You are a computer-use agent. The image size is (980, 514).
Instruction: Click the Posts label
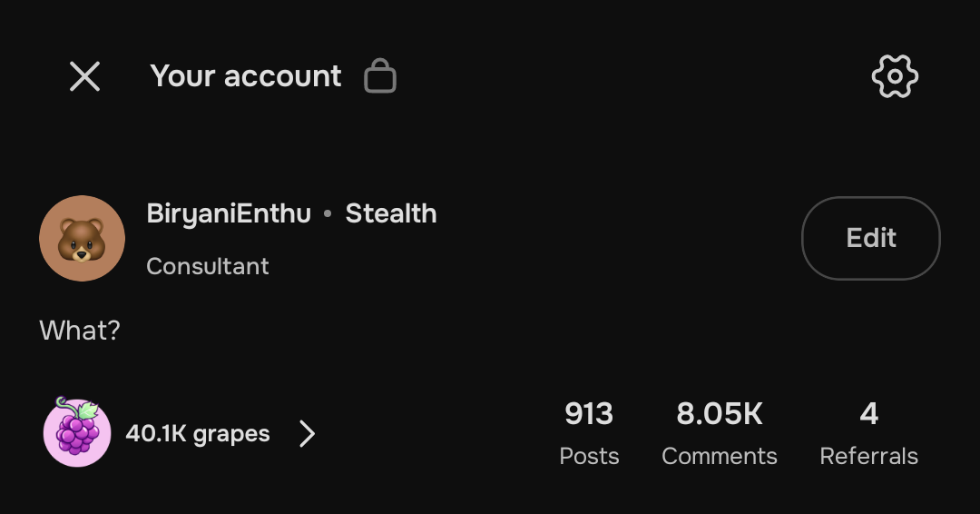click(x=589, y=456)
